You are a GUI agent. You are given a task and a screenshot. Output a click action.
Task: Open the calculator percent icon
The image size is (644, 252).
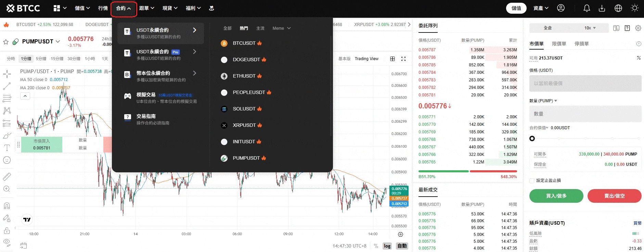[639, 58]
